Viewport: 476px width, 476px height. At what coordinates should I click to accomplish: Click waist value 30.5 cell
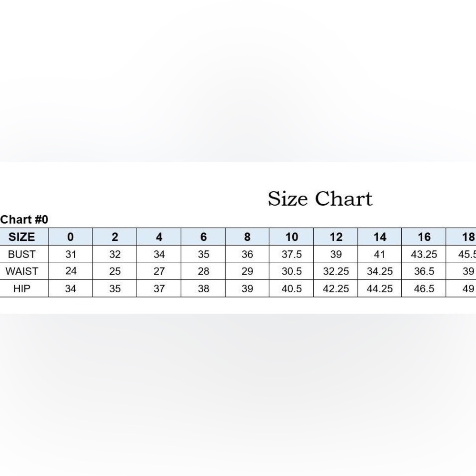pyautogui.click(x=291, y=271)
